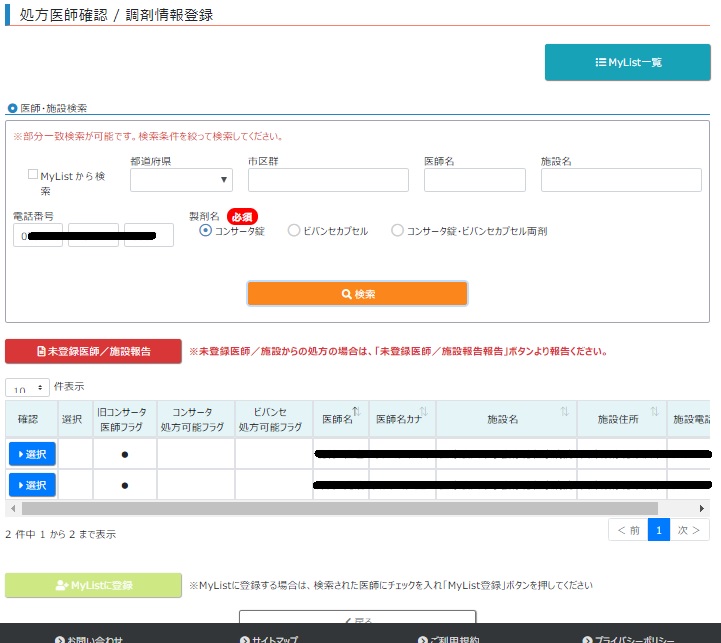Viewport: 721px width, 643px height.
Task: Click the orange 検索 search button
Action: [357, 294]
